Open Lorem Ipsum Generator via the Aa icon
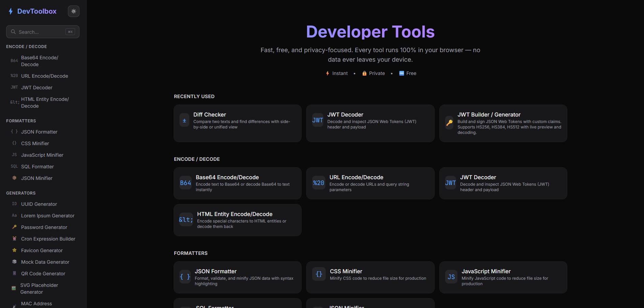Viewport: 644px width, 308px height. 14,215
